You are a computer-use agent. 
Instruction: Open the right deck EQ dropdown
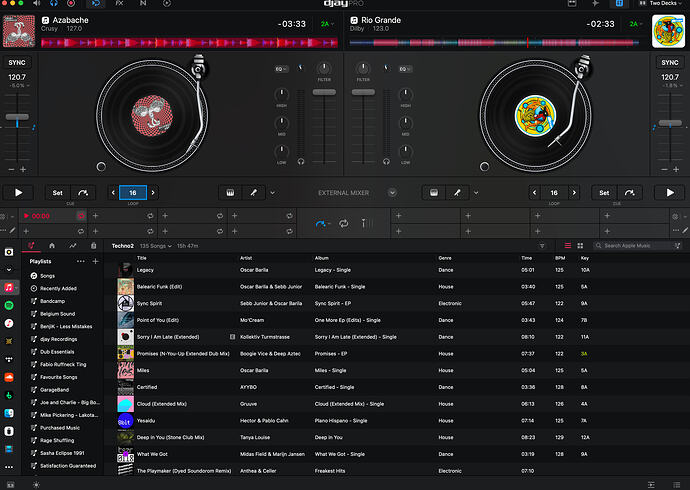[405, 69]
